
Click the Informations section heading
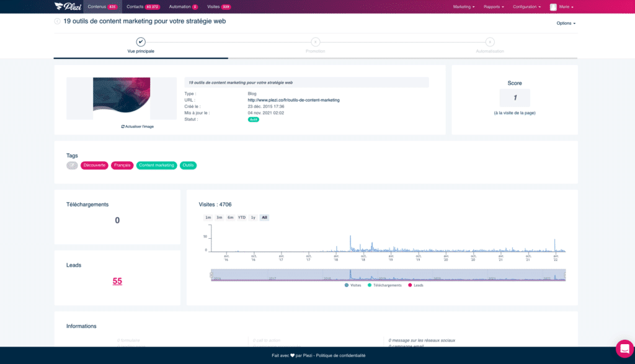pyautogui.click(x=81, y=326)
